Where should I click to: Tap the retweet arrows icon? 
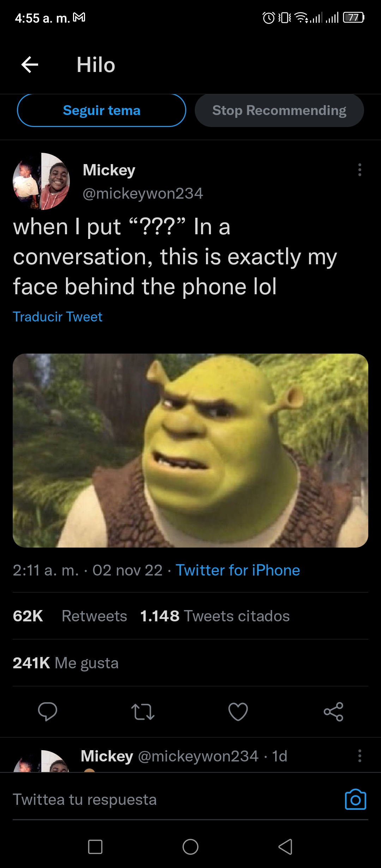coord(143,711)
